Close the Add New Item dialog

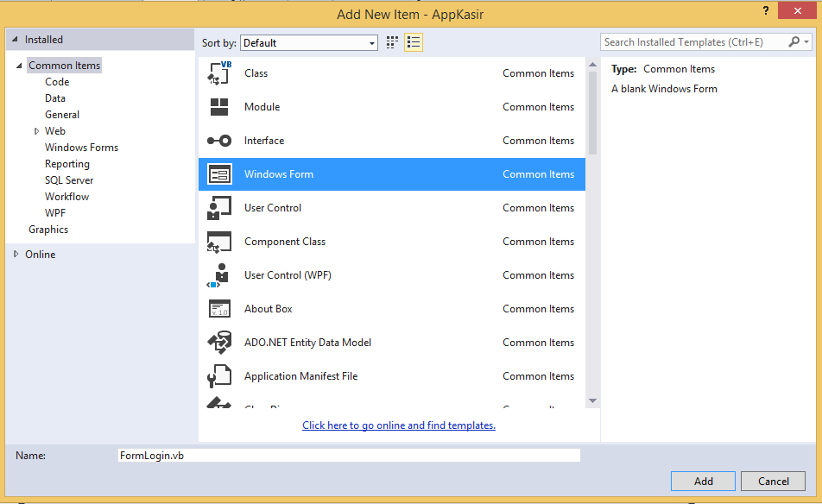tap(797, 10)
